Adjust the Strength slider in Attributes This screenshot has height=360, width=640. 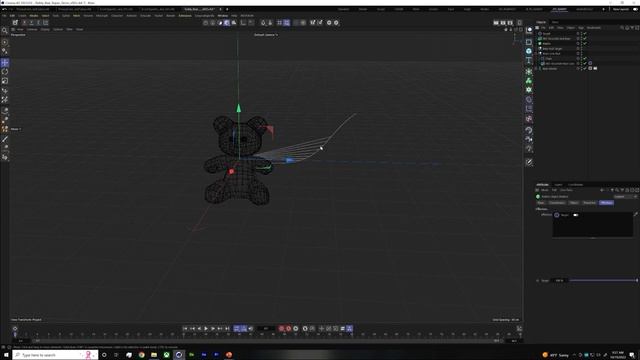pyautogui.click(x=603, y=280)
